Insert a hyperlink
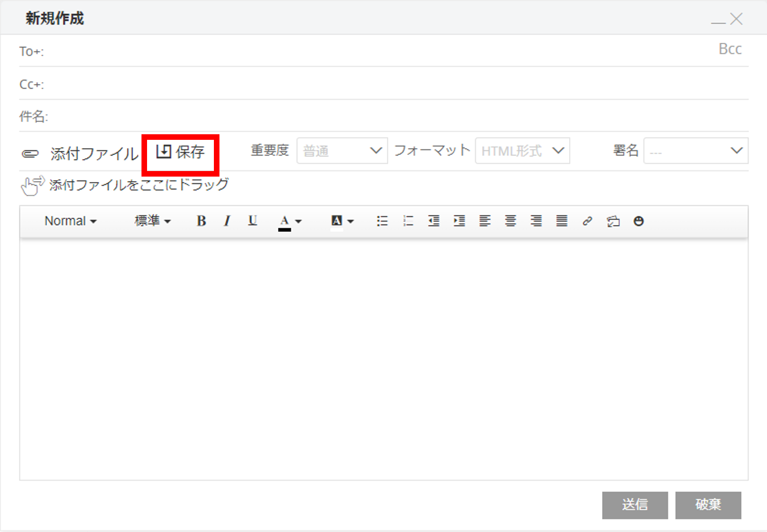Image resolution: width=767 pixels, height=532 pixels. pos(587,221)
